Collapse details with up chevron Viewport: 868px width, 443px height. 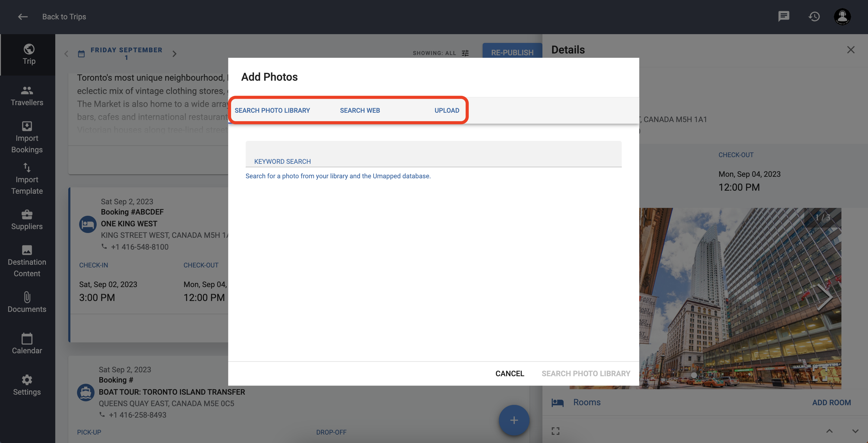click(x=829, y=431)
